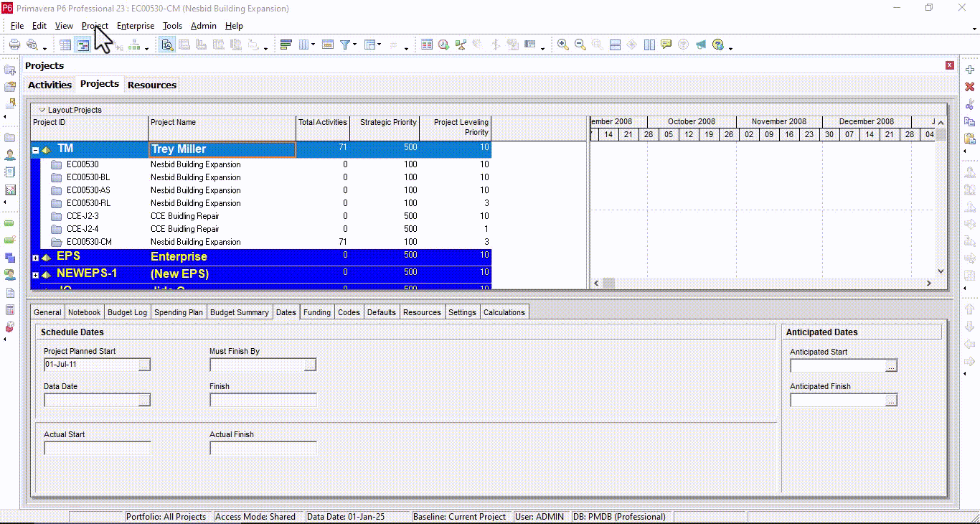Open the Filter funnel icon
This screenshot has width=980, height=524.
345,45
